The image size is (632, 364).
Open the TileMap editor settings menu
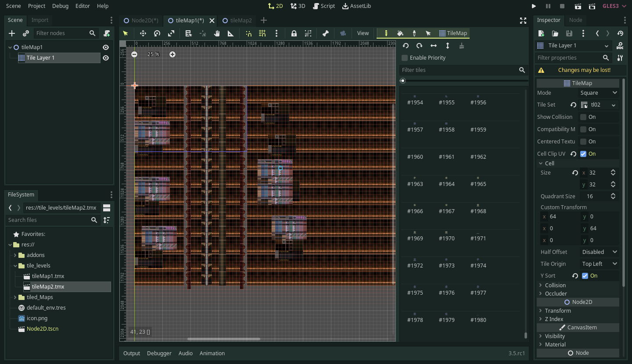coord(276,33)
